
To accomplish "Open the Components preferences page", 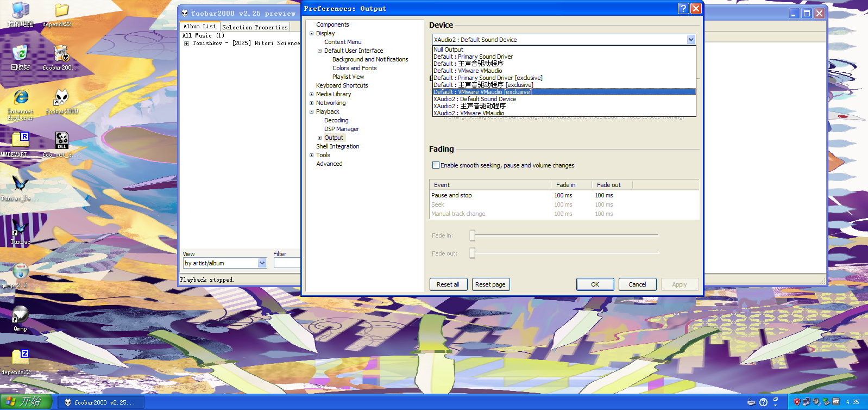I will 332,24.
